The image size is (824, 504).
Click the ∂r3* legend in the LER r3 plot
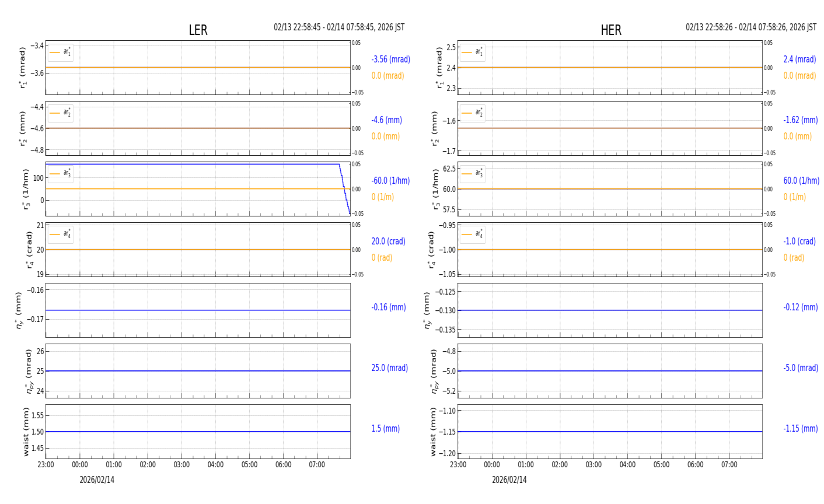(61, 173)
